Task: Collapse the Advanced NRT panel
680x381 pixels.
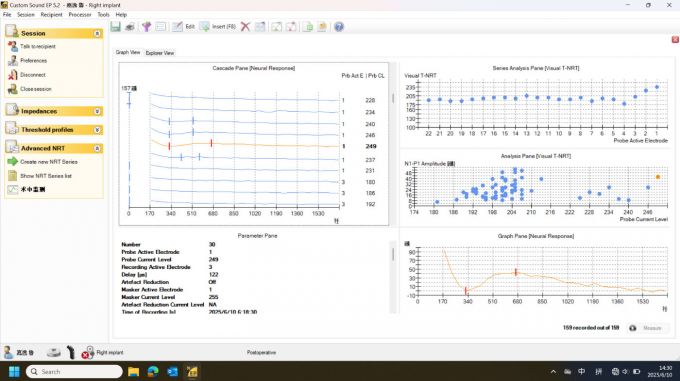Action: click(x=98, y=148)
